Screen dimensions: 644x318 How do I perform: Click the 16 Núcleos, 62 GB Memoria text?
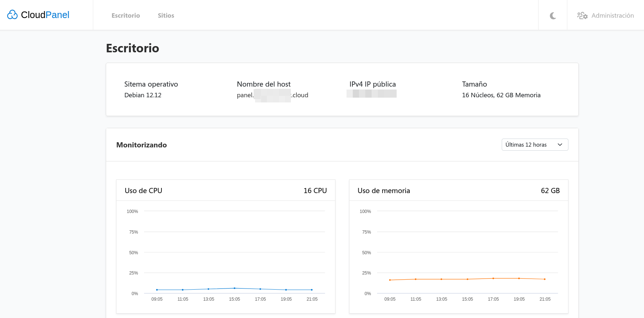tap(501, 95)
